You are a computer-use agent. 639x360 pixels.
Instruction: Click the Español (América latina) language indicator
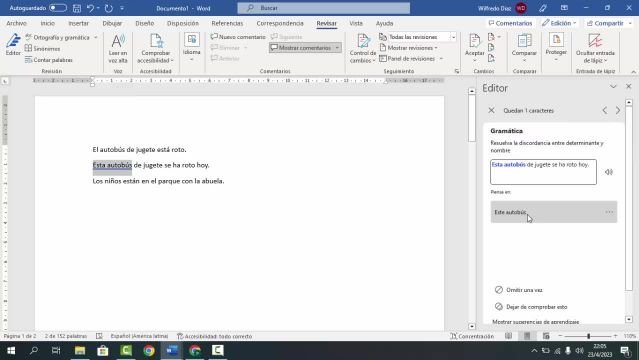(139, 336)
